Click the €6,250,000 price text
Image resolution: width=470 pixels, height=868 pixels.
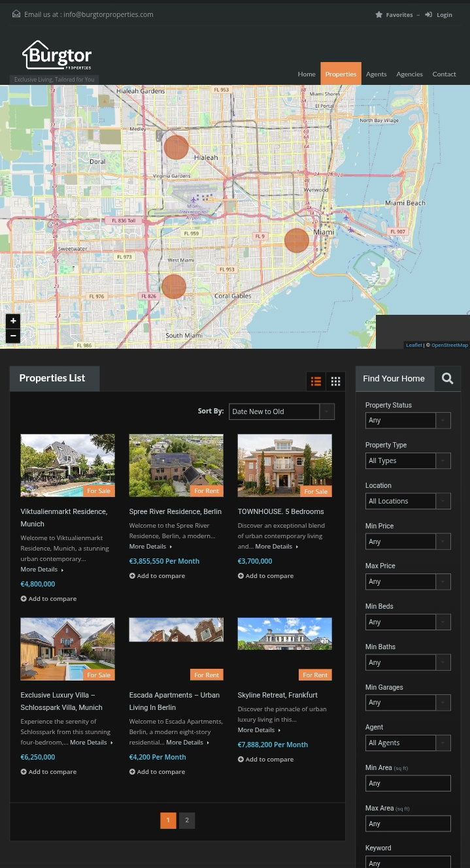point(37,757)
